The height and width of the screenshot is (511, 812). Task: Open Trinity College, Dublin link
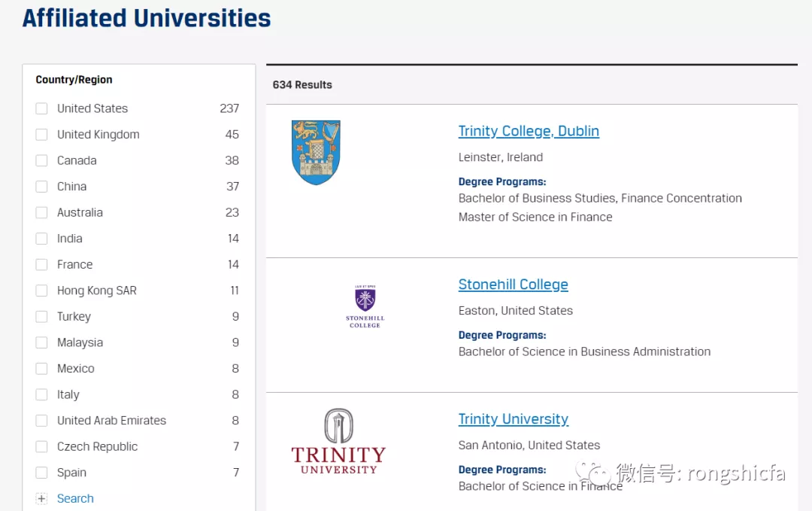[x=529, y=131]
